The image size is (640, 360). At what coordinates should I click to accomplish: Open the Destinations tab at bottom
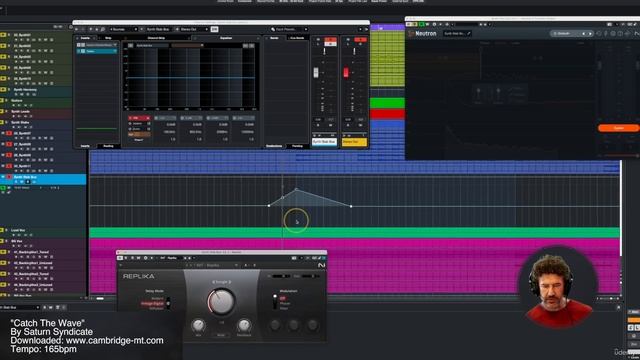pyautogui.click(x=274, y=146)
